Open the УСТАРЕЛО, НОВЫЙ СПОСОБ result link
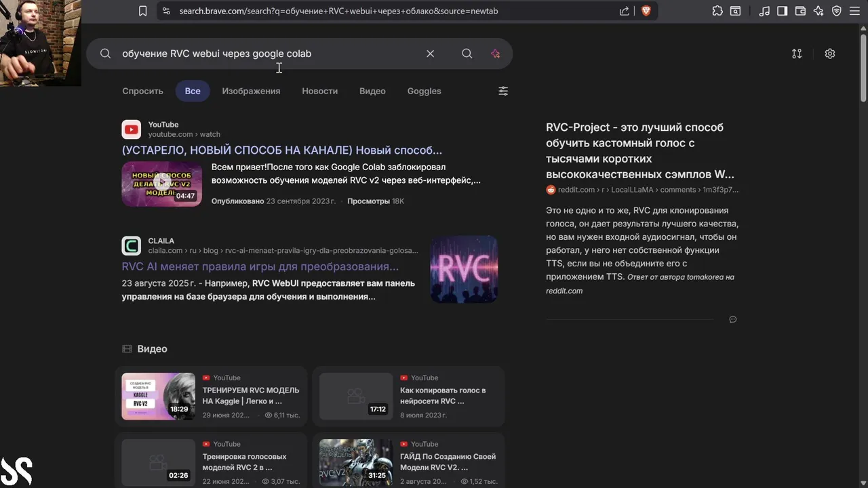The image size is (868, 488). tap(281, 150)
